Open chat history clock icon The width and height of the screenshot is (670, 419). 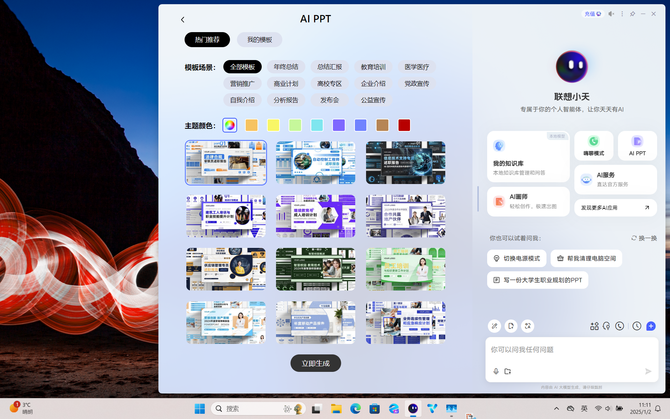(x=637, y=326)
